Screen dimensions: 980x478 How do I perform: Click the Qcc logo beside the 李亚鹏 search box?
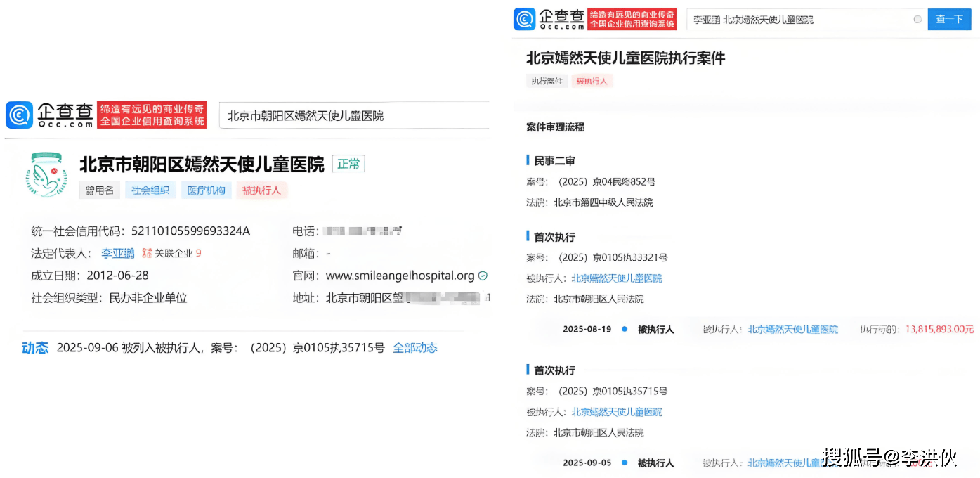[549, 19]
